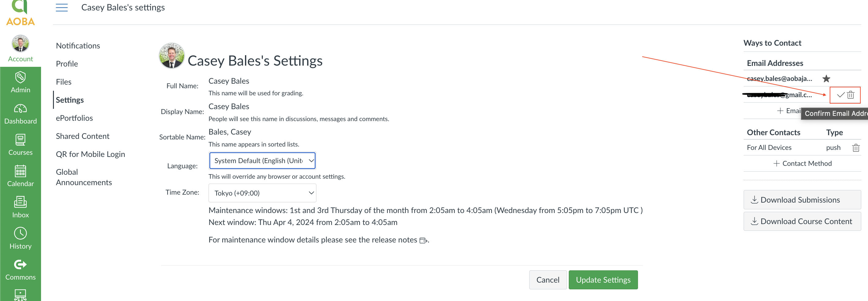Viewport: 868px width, 301px height.
Task: Click Casey Bales's profile picture thumbnail
Action: 172,56
